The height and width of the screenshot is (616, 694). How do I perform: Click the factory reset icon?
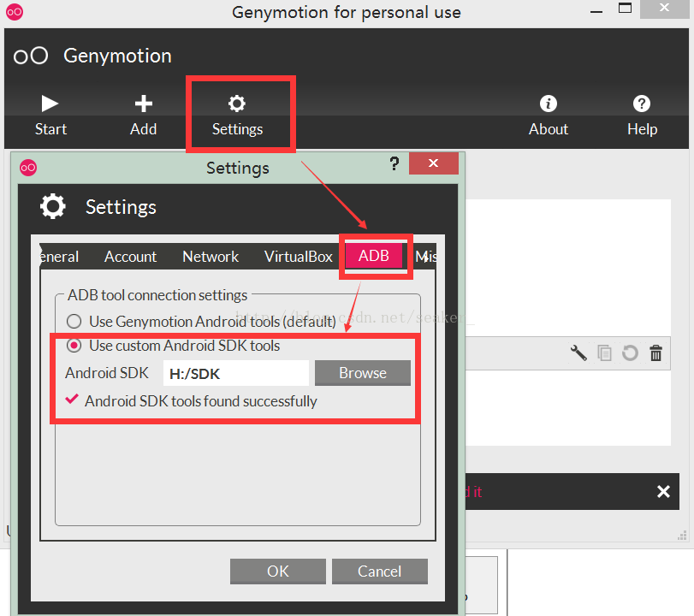point(631,353)
